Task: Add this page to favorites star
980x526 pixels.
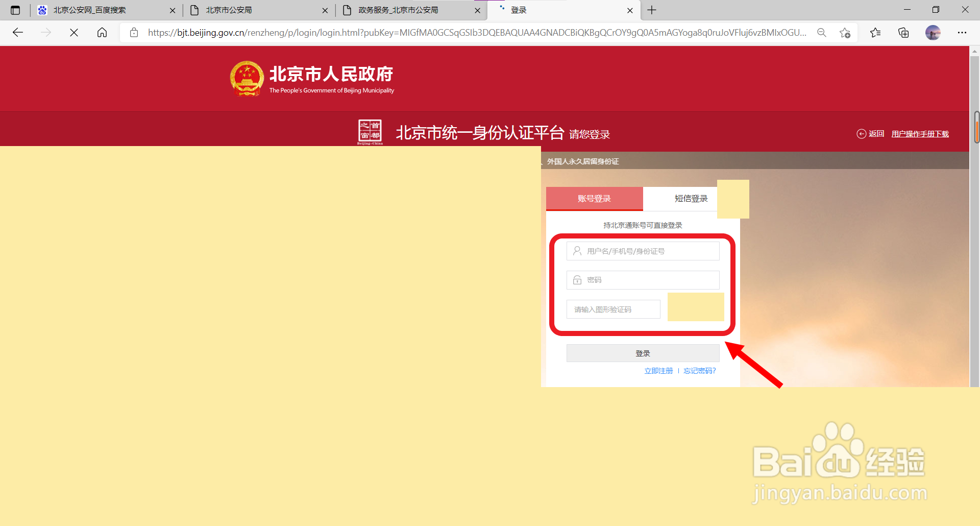Action: click(x=845, y=33)
